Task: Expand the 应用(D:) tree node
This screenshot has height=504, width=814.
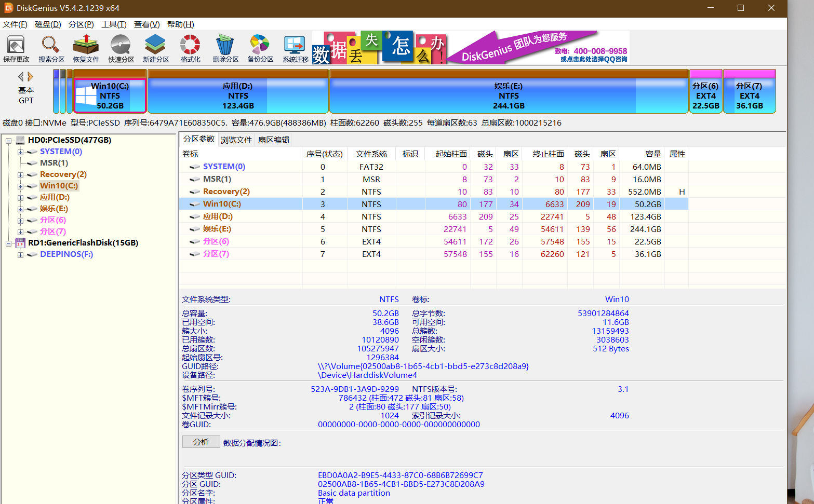Action: [20, 197]
